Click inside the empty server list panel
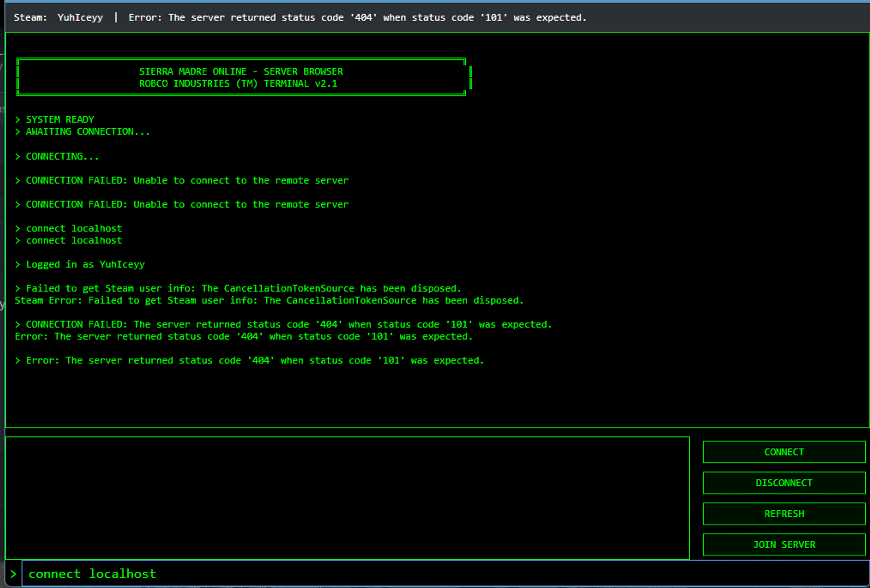 pyautogui.click(x=347, y=497)
